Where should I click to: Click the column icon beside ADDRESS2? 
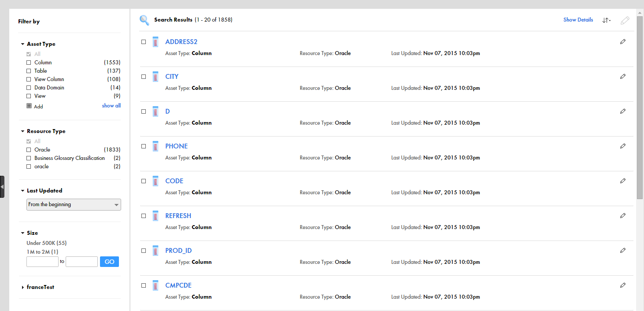point(155,42)
